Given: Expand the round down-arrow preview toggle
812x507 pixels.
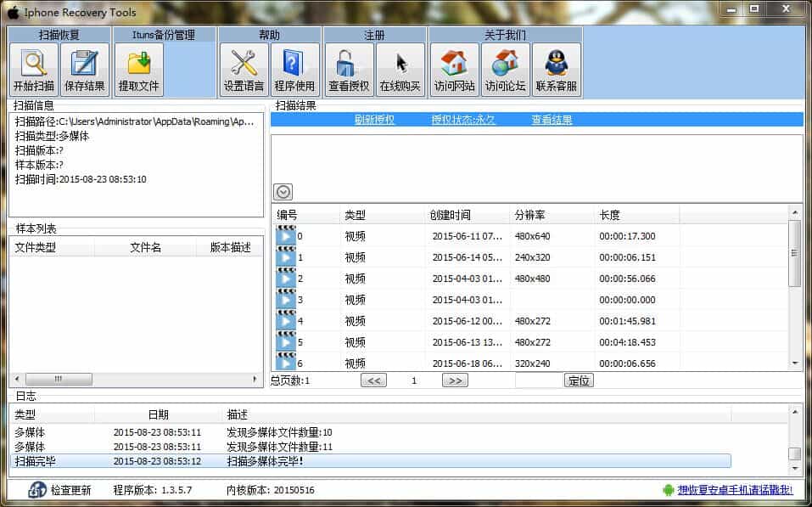Looking at the screenshot, I should pos(283,192).
